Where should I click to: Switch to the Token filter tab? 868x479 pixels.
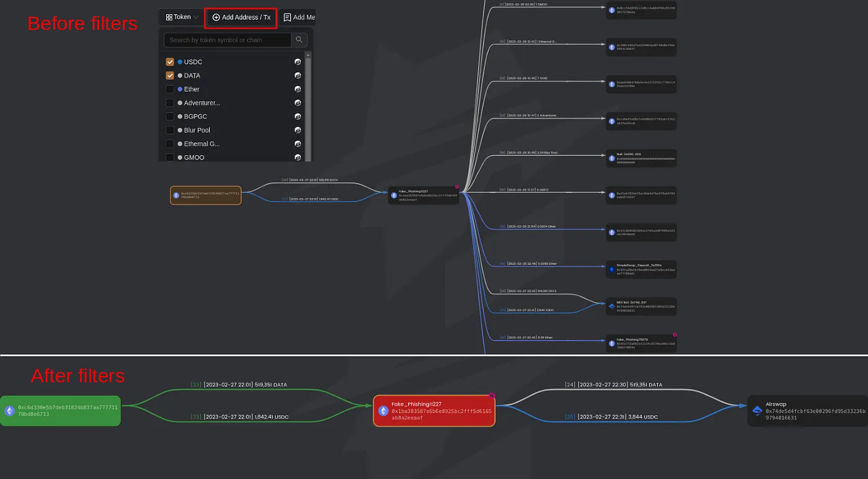click(x=180, y=17)
